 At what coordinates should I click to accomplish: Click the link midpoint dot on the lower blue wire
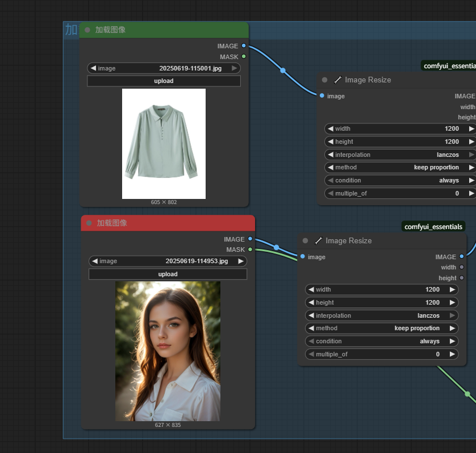point(276,247)
